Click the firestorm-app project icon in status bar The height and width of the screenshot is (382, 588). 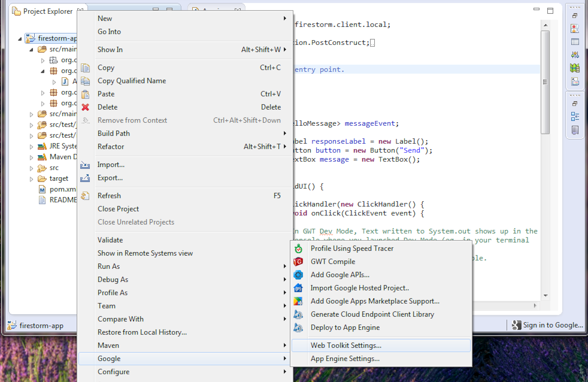click(x=12, y=325)
